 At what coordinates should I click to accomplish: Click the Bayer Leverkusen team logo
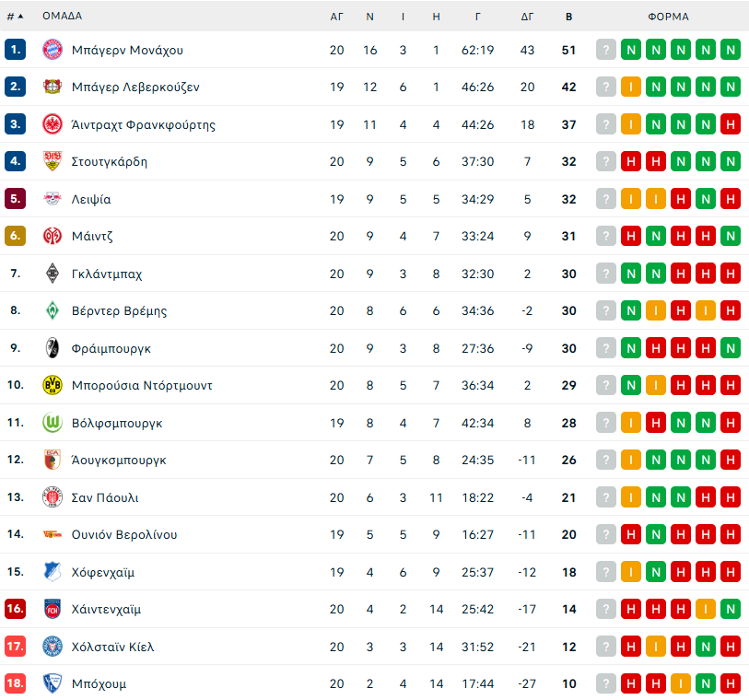[52, 87]
